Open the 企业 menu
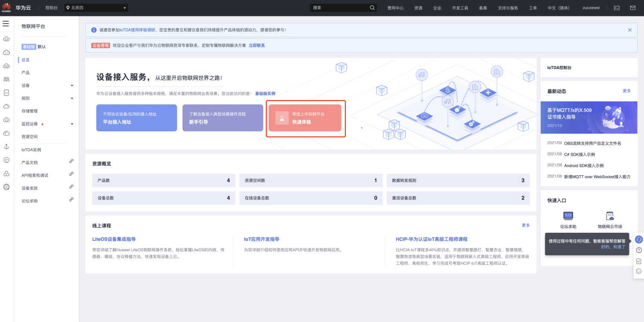 437,8
